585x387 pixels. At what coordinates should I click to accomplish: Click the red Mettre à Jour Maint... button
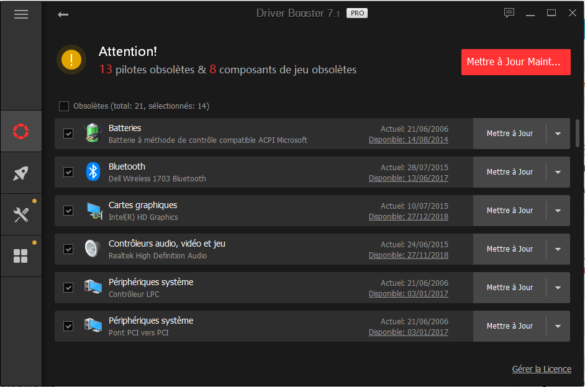pos(516,62)
